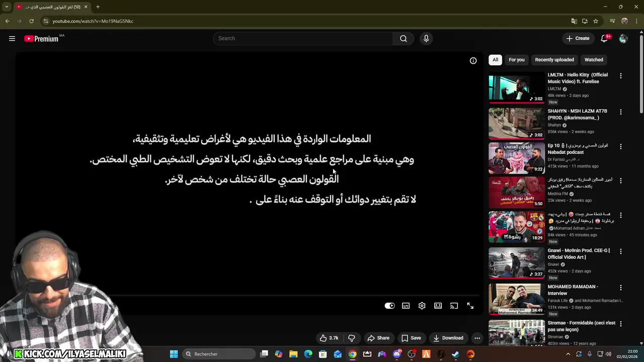Open the YouTube guide hamburger menu
The image size is (644, 362).
(12, 38)
